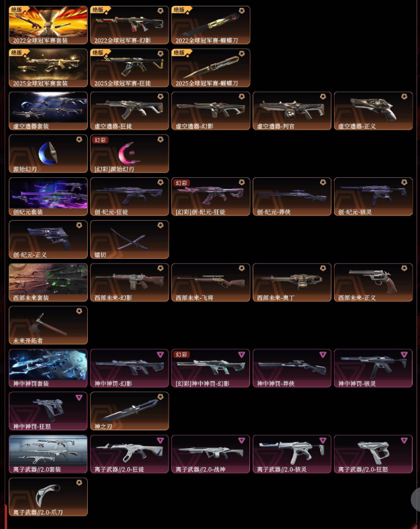Choose the 2025全球冠军赛-蝴蝶刀 knife
The image size is (420, 529).
(211, 68)
